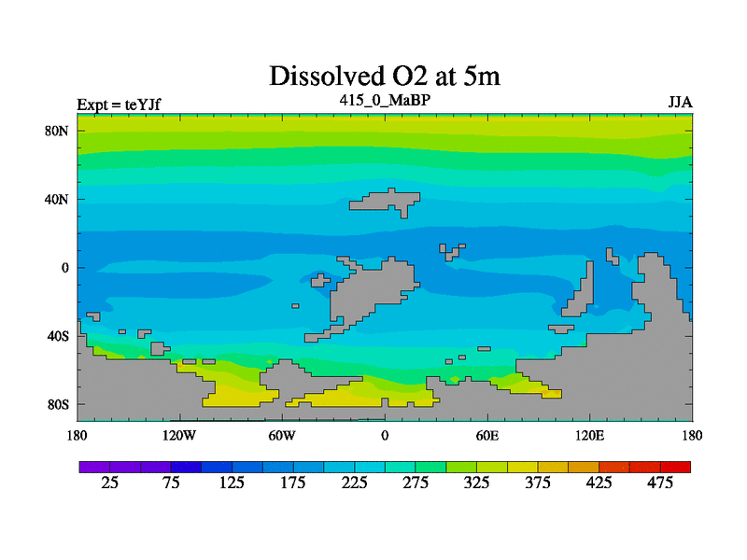Viewport: 747px width, 560px height.
Task: Select the "Expt = teYJf" experiment label
Action: point(119,105)
